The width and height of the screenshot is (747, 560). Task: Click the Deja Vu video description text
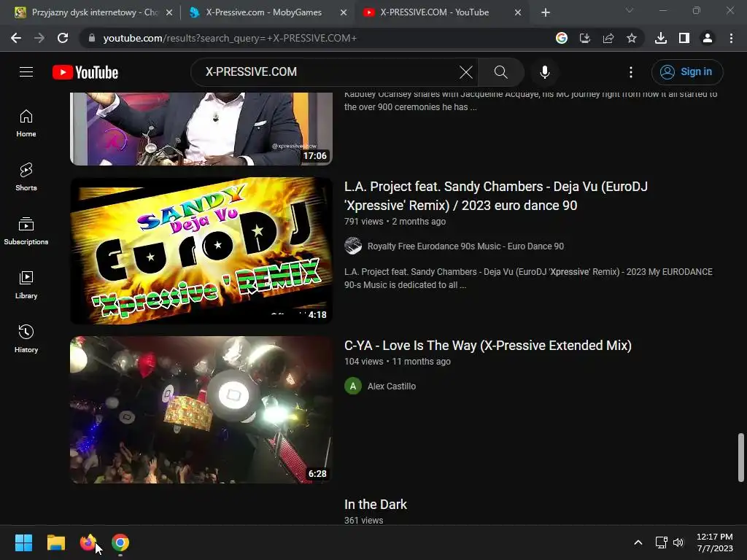tap(528, 278)
